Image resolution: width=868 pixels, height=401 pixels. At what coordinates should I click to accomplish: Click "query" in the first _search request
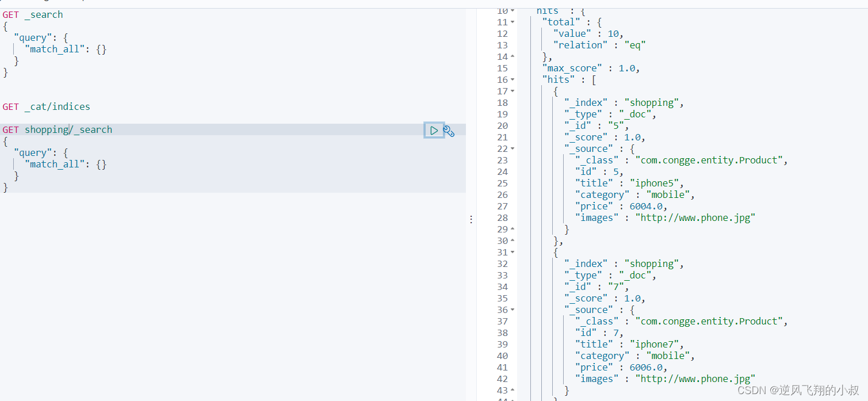tap(33, 37)
